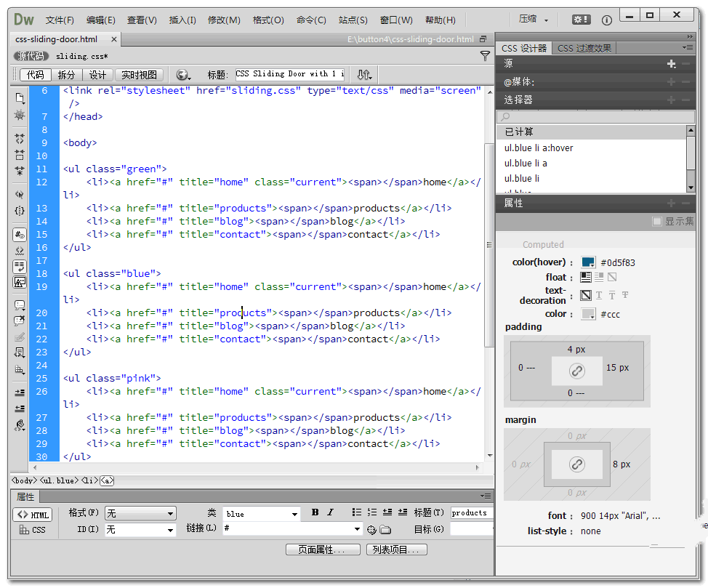Open the 压缩 workspace dropdown
708x588 pixels.
pos(533,20)
